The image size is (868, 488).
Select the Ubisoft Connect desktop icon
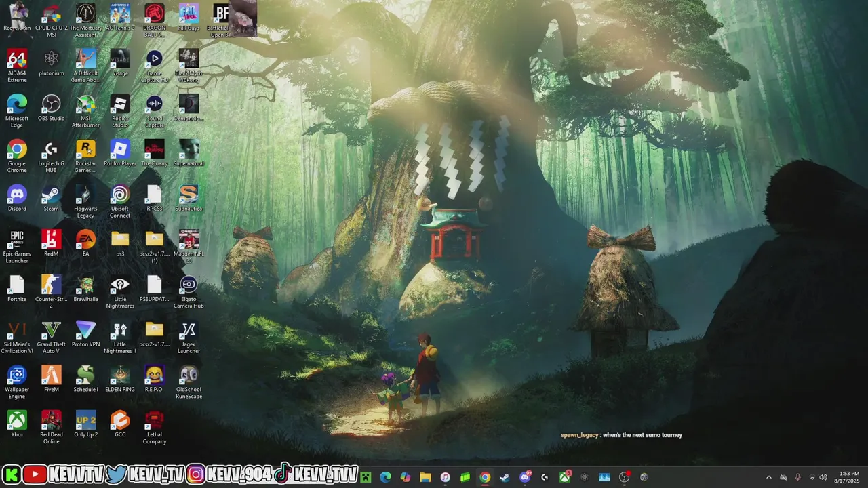(120, 202)
